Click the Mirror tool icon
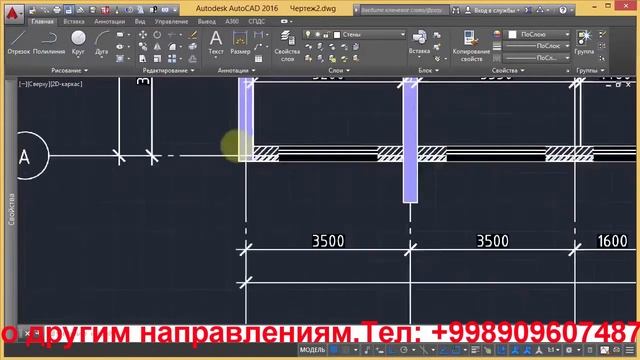640x360 pixels. [x=157, y=47]
